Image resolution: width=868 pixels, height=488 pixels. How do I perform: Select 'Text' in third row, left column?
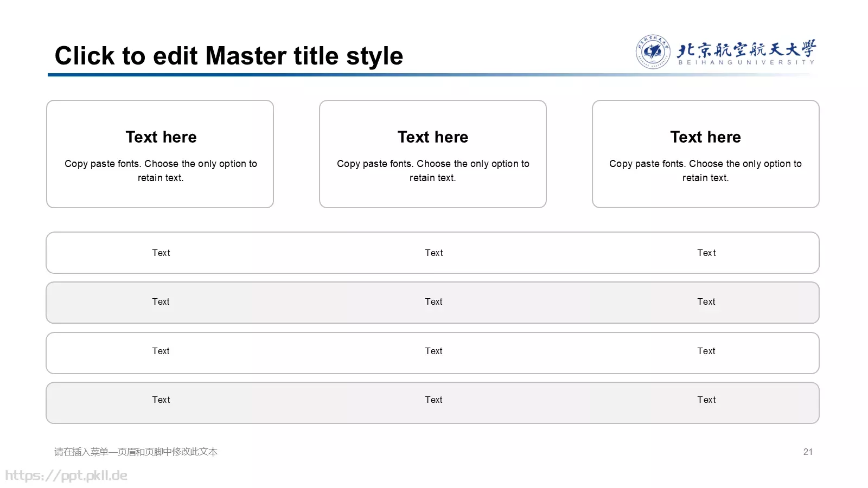click(x=161, y=351)
